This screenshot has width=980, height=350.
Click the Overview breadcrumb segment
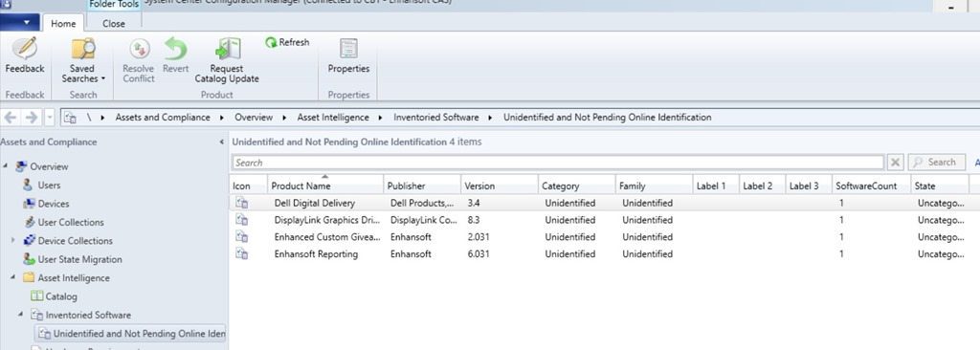[x=254, y=118]
